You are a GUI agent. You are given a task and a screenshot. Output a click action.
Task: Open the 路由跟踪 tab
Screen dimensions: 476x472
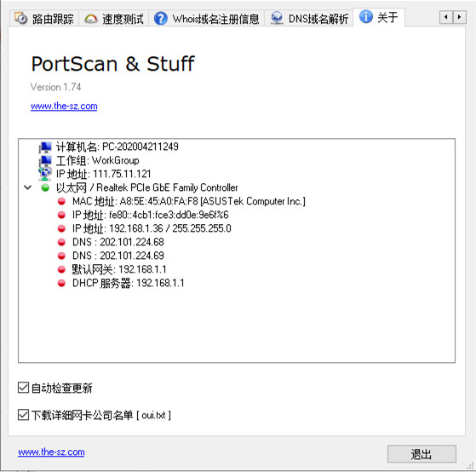pyautogui.click(x=44, y=19)
